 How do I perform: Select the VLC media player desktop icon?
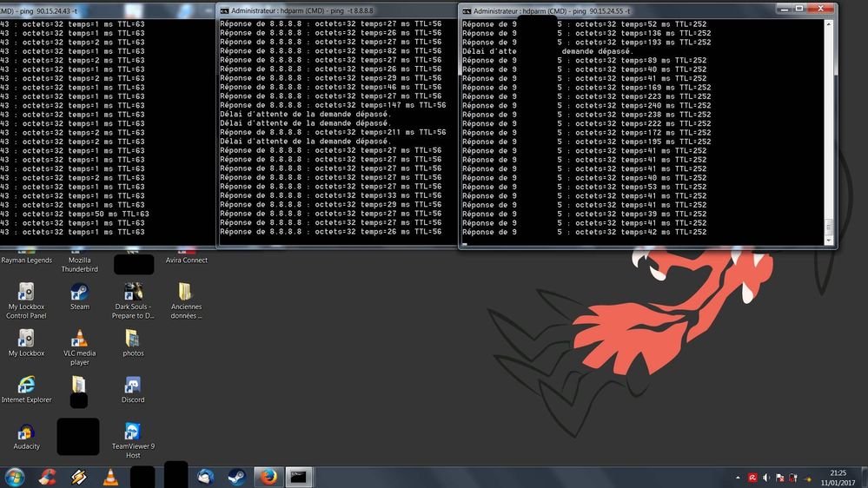coord(80,347)
